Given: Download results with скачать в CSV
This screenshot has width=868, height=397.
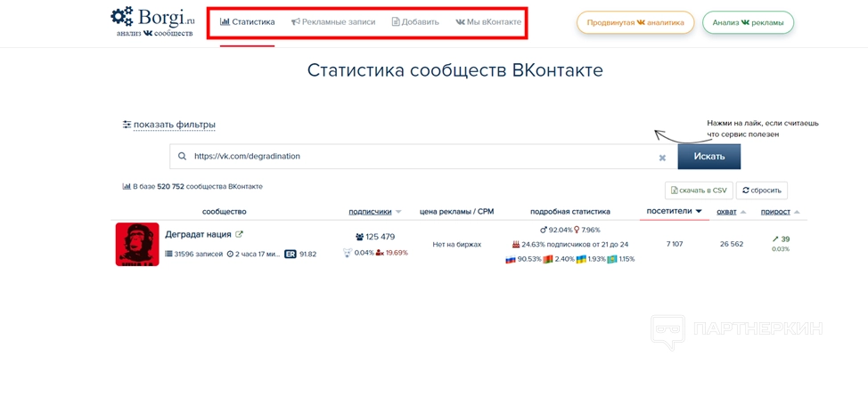Looking at the screenshot, I should [x=699, y=190].
